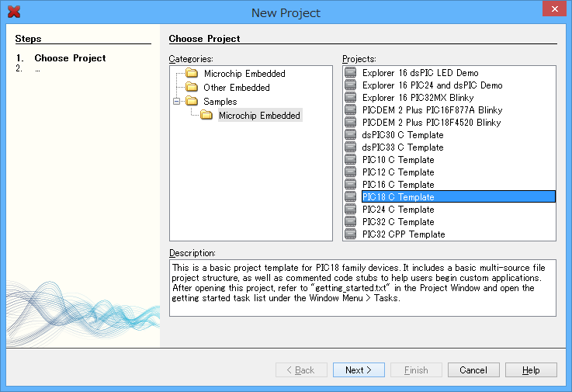The image size is (572, 392).
Task: Select PICDEM 2 Plus PIC18F4520 Blinky
Action: coord(431,123)
